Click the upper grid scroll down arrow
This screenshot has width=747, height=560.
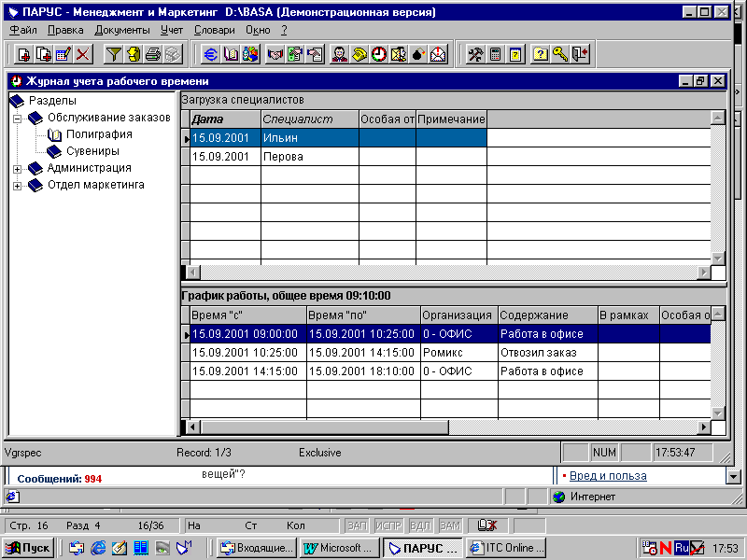[717, 259]
